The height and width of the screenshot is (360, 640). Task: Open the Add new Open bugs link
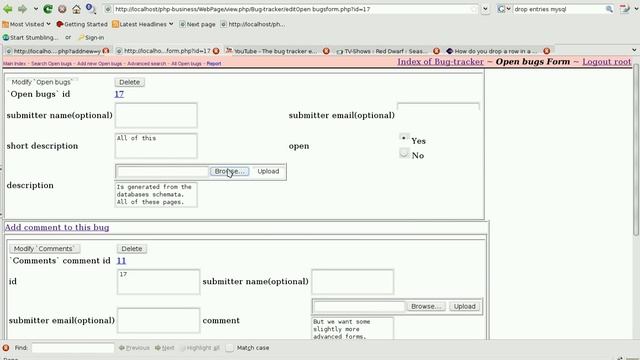tap(100, 64)
